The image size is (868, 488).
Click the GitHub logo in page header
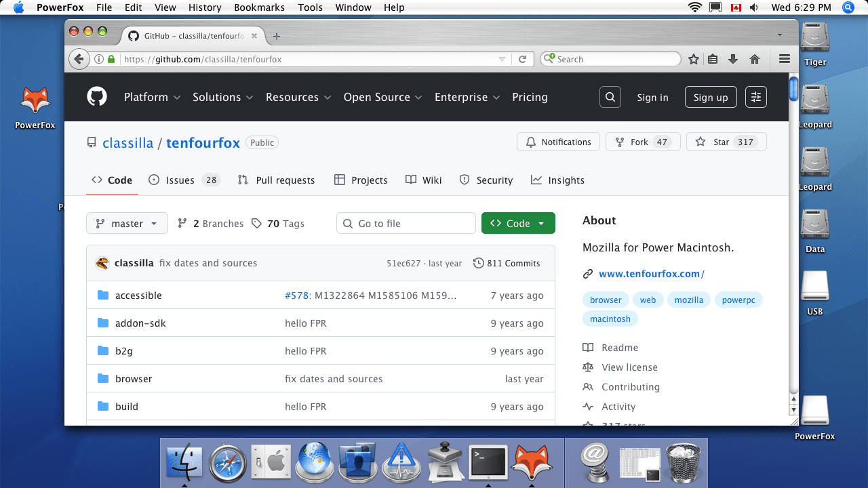point(97,97)
